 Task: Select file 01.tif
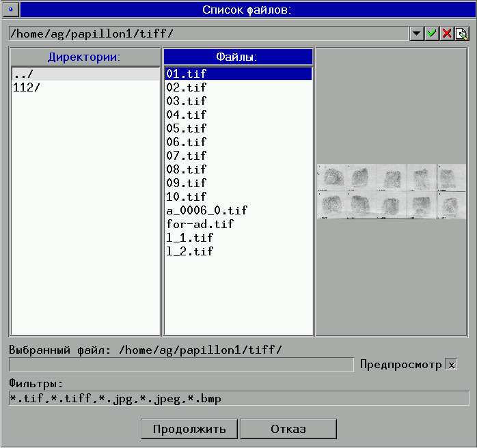238,74
